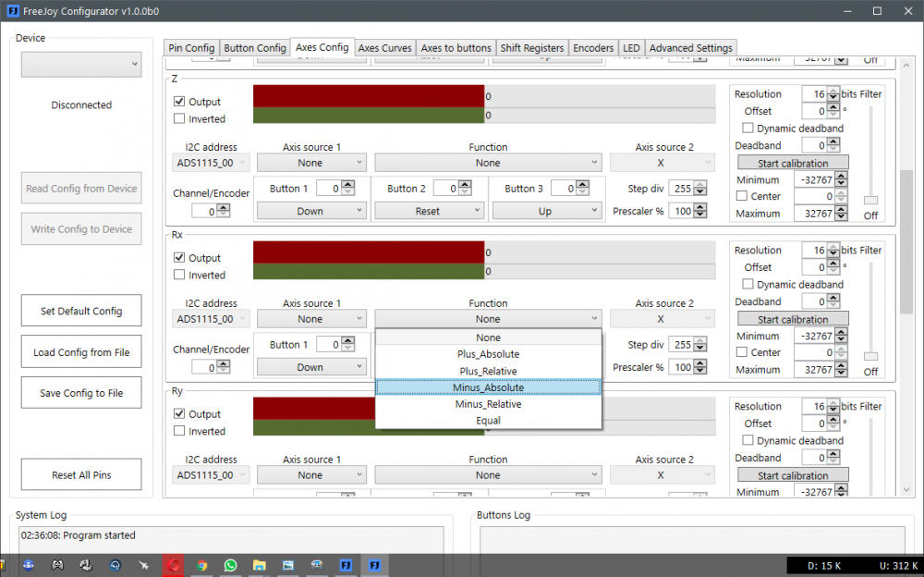
Task: Go to Shift Registers tab
Action: (532, 48)
